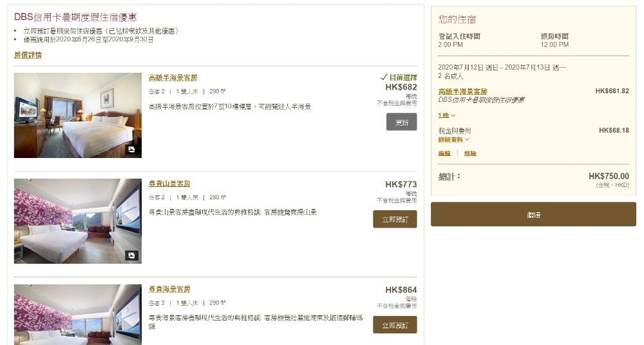Click the 目前選擇 checkmark icon
644x345 pixels.
point(384,77)
